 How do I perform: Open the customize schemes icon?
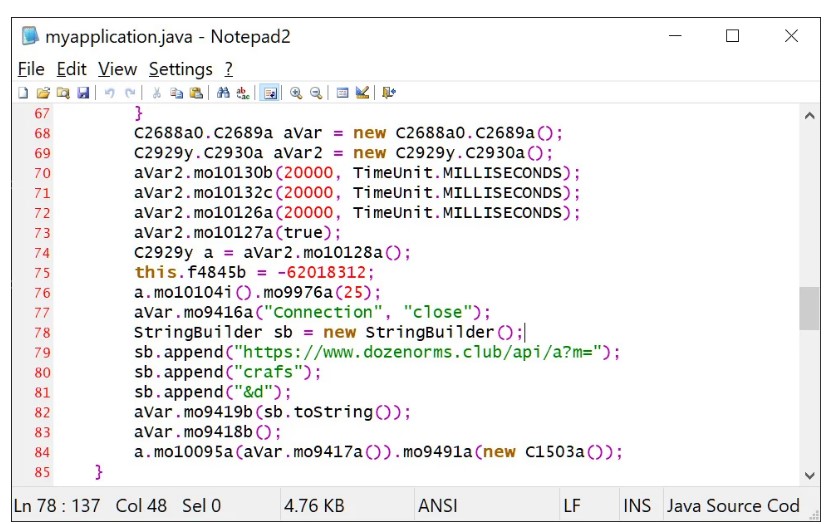pos(362,93)
